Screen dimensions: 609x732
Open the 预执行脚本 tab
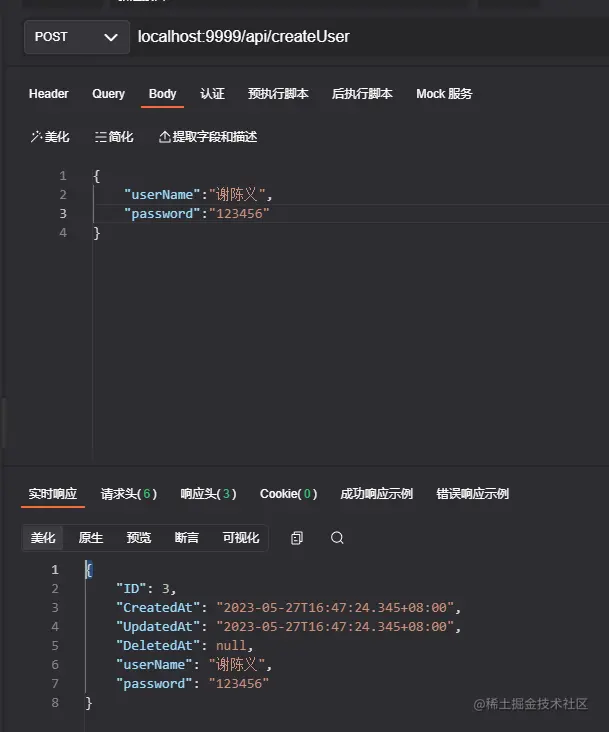(278, 94)
